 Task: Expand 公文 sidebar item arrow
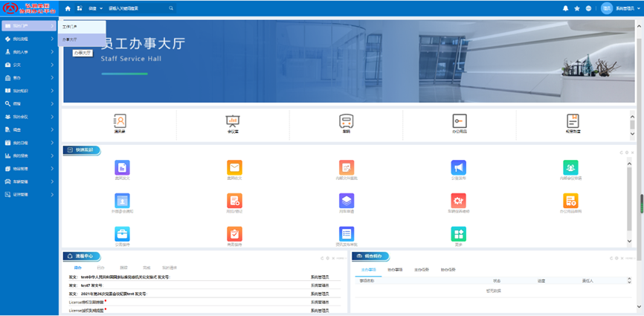pyautogui.click(x=52, y=65)
